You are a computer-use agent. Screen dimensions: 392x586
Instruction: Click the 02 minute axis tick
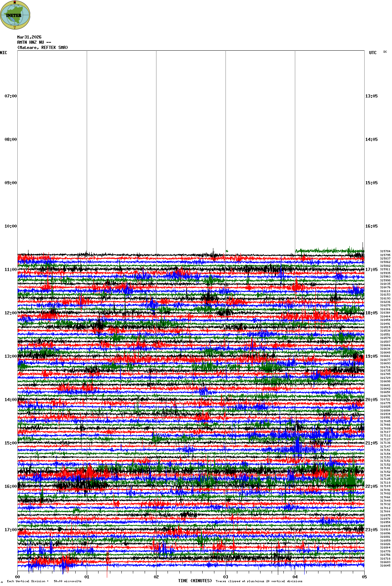click(156, 577)
